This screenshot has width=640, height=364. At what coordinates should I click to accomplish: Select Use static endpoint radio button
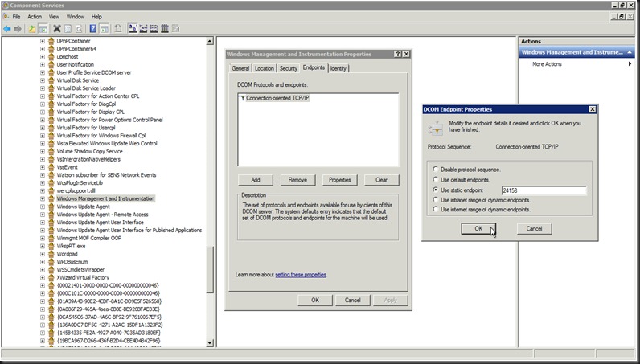436,190
